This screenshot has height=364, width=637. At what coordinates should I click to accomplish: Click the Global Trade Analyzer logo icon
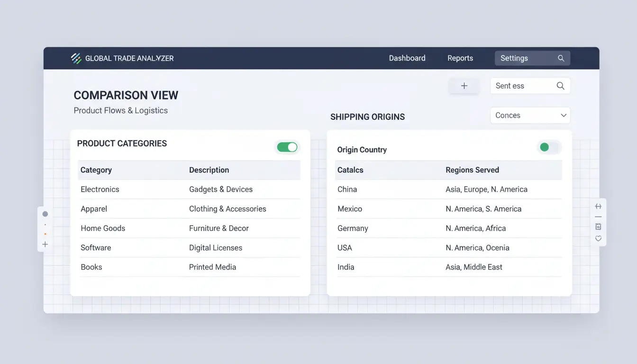(x=76, y=58)
